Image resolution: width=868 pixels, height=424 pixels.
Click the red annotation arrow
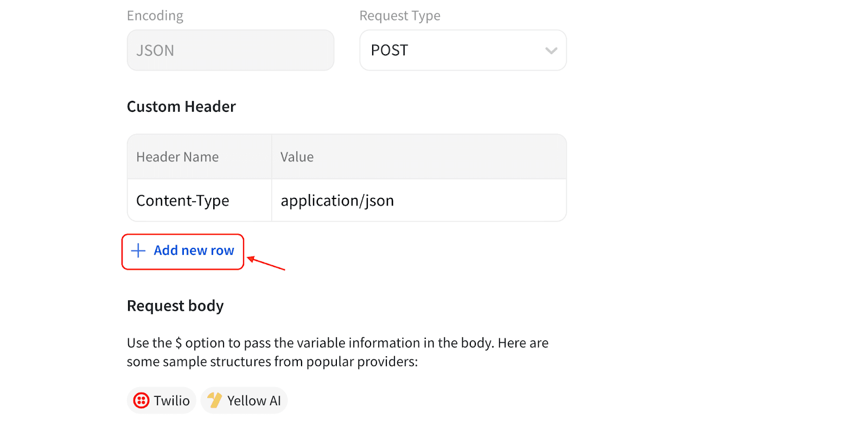point(266,264)
